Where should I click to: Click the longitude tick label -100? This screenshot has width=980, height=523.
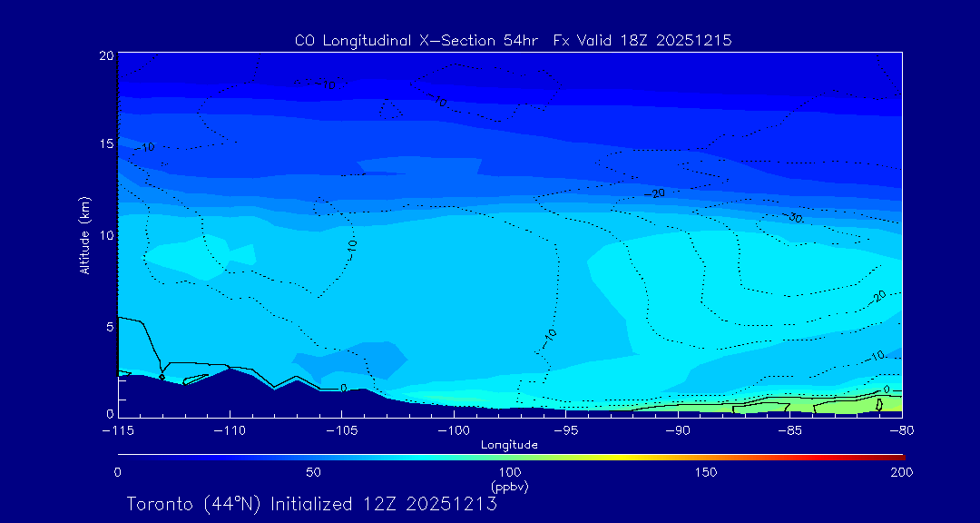click(454, 430)
